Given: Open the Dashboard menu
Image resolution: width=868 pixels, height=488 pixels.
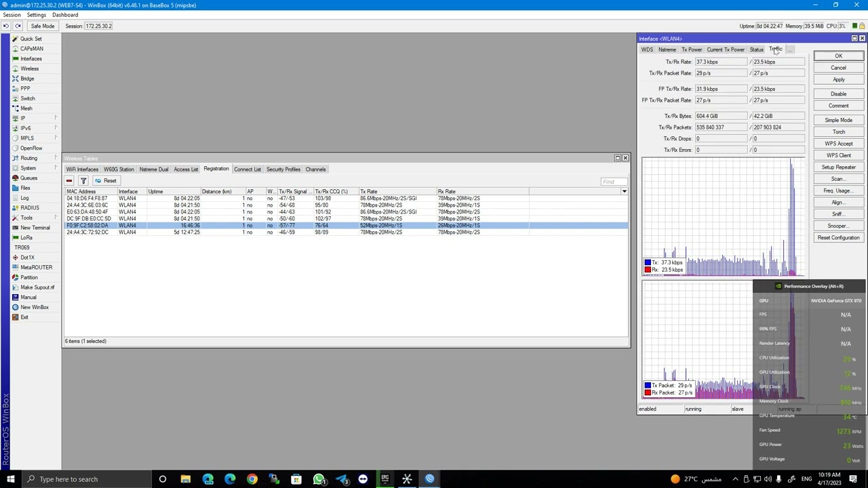Looking at the screenshot, I should (65, 15).
